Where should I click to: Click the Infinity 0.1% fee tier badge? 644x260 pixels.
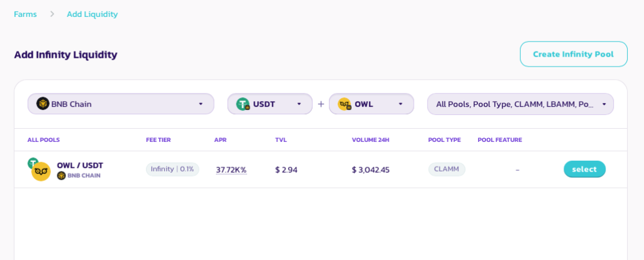click(x=172, y=170)
